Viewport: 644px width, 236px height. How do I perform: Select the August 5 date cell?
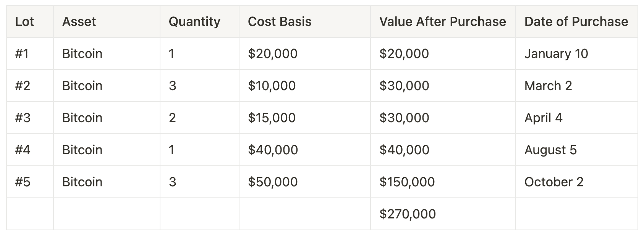[x=550, y=150]
